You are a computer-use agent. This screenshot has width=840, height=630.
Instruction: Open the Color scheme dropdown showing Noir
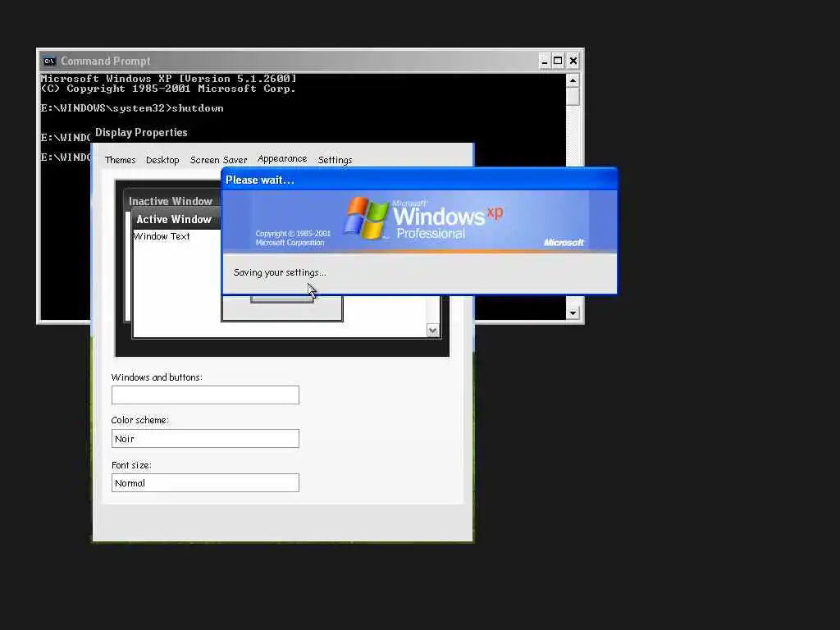(205, 438)
